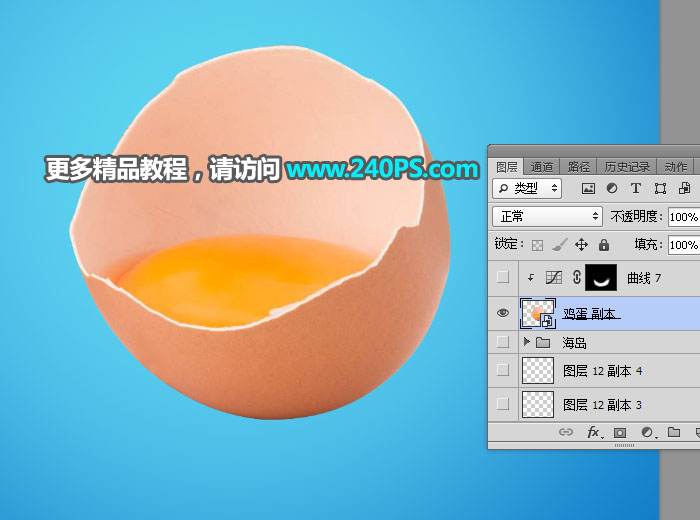
Task: Switch to the 通道 tab
Action: click(542, 167)
